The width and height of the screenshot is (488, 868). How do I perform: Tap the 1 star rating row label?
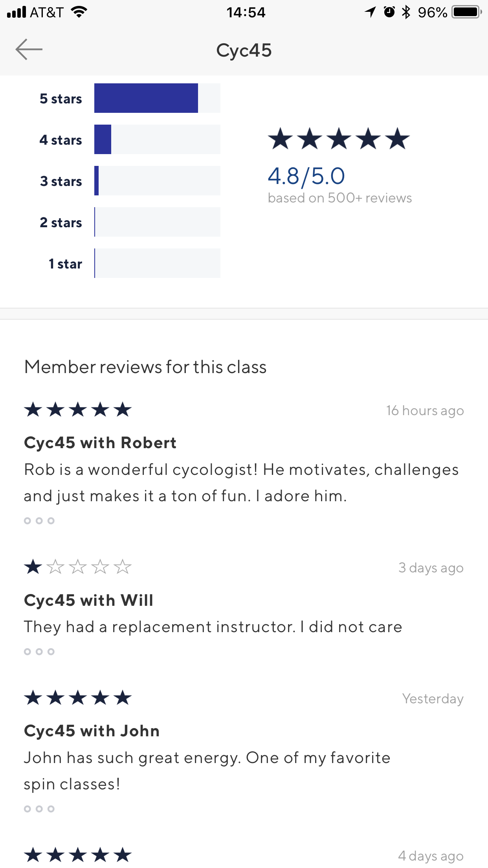(65, 264)
